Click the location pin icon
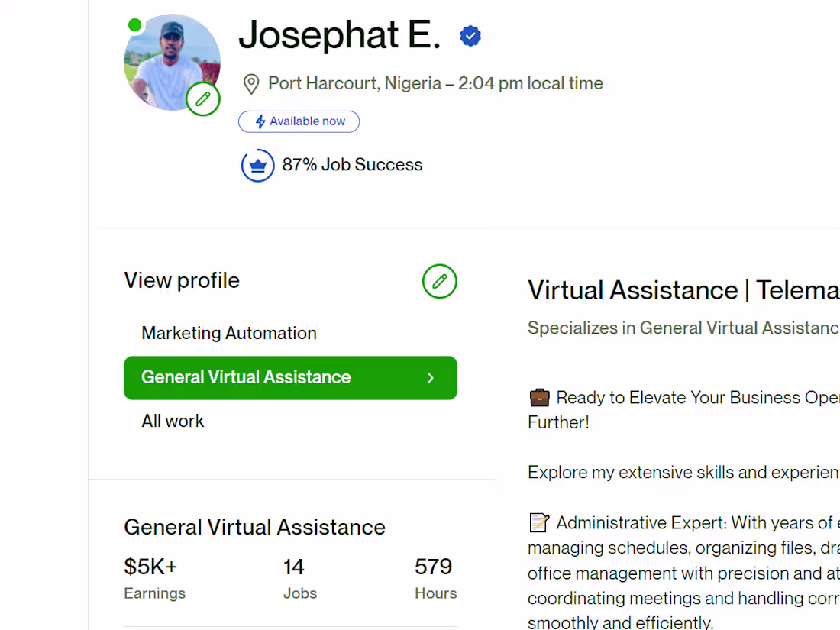This screenshot has width=840, height=630. [251, 84]
